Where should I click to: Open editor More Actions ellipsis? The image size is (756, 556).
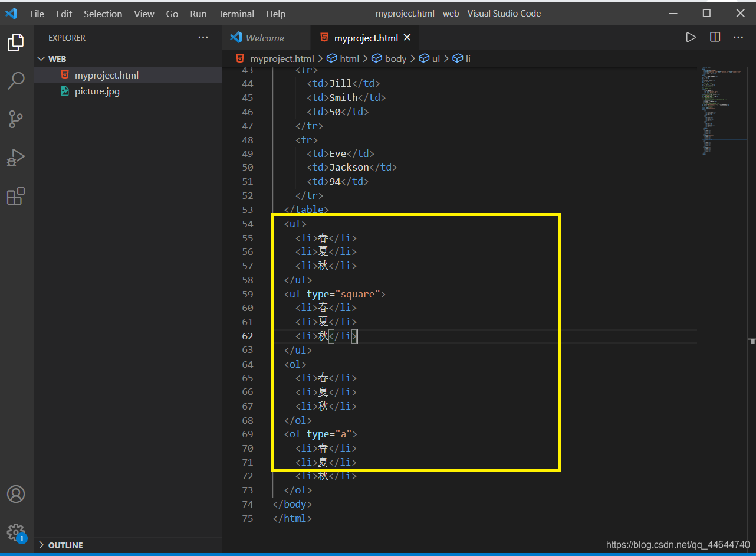pyautogui.click(x=738, y=37)
